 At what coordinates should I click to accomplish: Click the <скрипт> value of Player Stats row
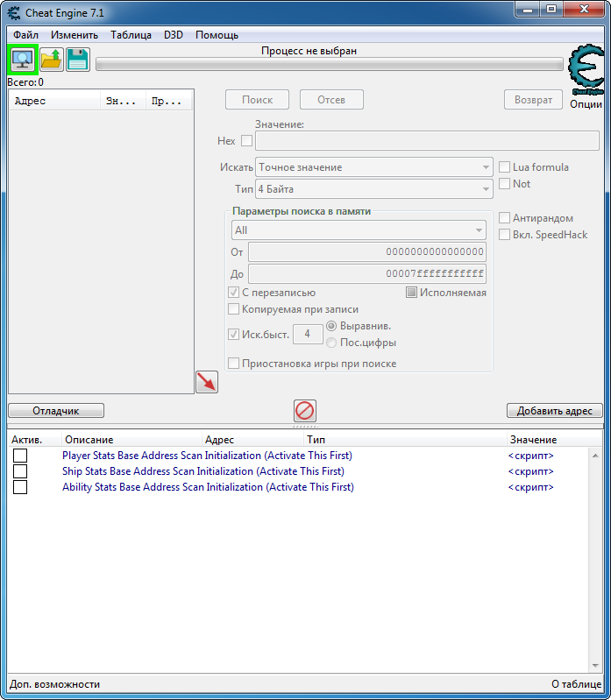tap(531, 456)
